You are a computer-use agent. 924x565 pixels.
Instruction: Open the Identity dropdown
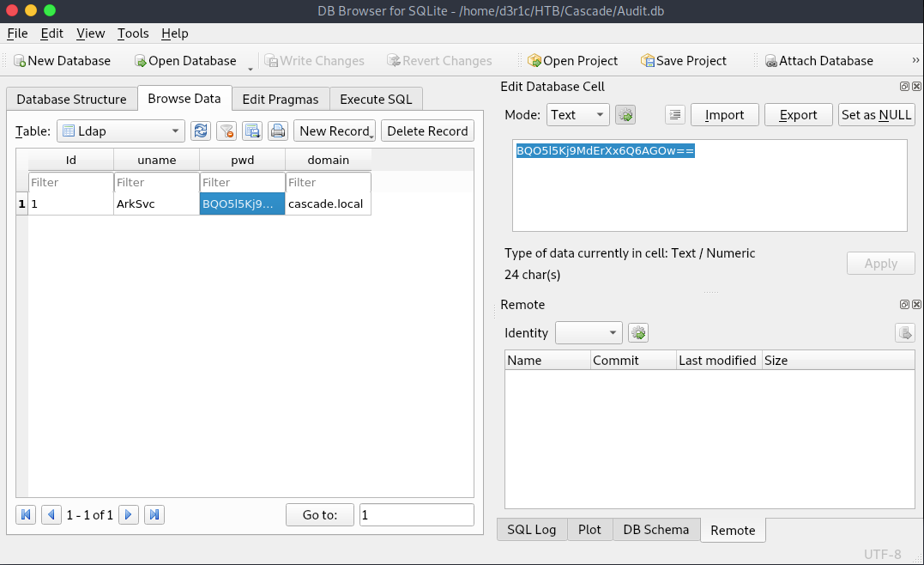[x=589, y=333]
